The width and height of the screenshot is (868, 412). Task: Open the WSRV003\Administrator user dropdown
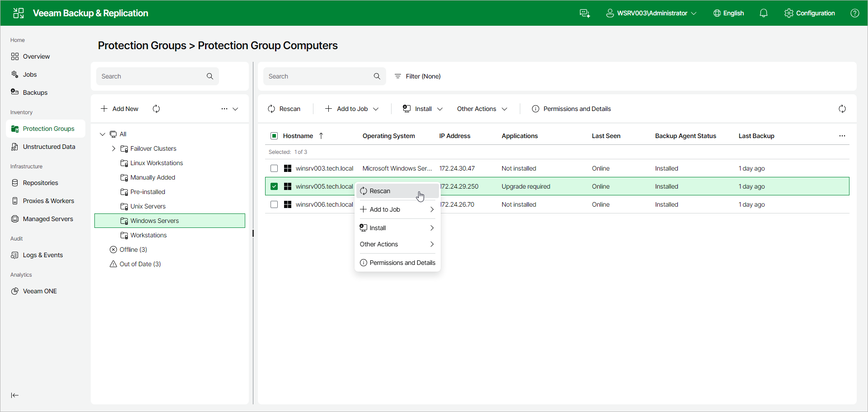point(651,13)
